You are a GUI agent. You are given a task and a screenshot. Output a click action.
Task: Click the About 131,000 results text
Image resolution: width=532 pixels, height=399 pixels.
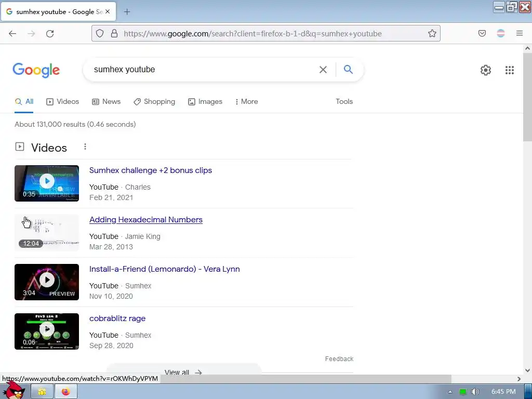(x=75, y=124)
